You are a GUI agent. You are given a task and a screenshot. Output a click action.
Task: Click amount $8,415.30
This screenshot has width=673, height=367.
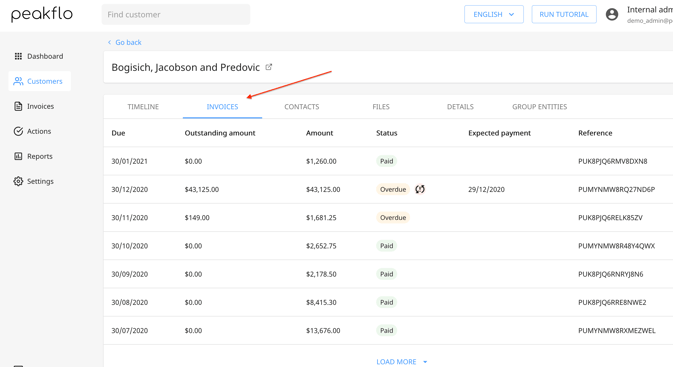321,302
